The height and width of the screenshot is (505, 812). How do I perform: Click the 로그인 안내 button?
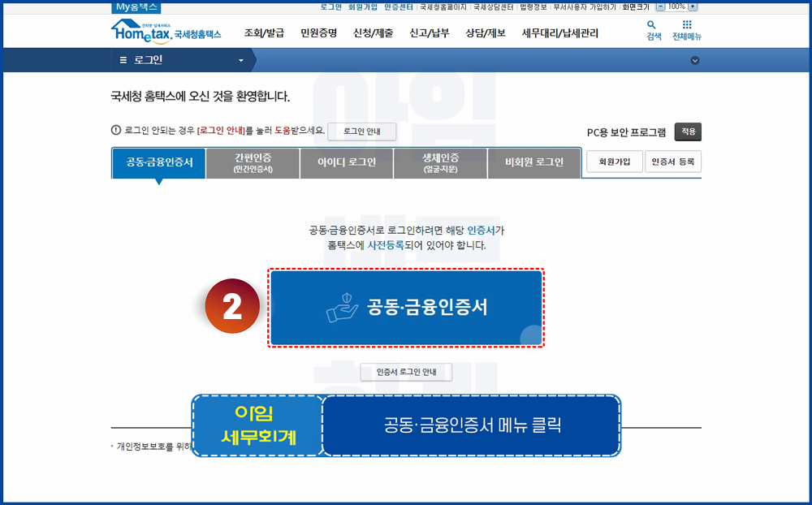[362, 132]
